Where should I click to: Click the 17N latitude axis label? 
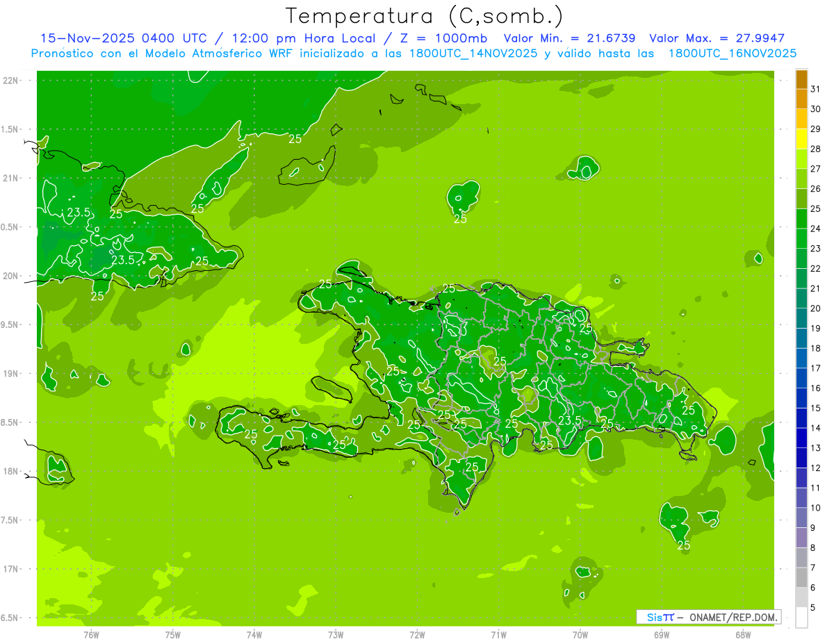[10, 569]
